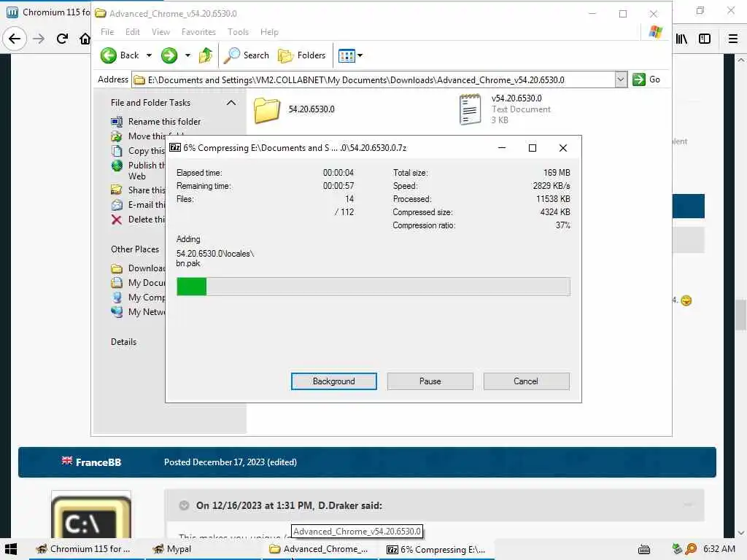Image resolution: width=747 pixels, height=560 pixels.
Task: Select the 54.20.6530.0 folder
Action: (x=294, y=109)
